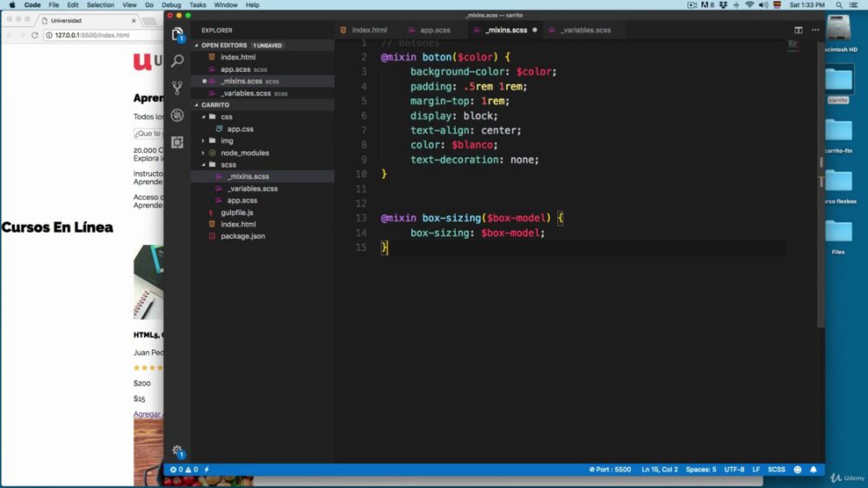The height and width of the screenshot is (488, 868).
Task: Open the Debug view in activity bar
Action: (177, 115)
